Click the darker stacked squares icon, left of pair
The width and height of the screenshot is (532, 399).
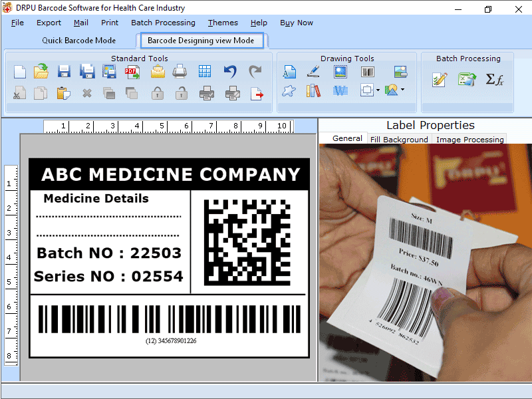coord(109,93)
